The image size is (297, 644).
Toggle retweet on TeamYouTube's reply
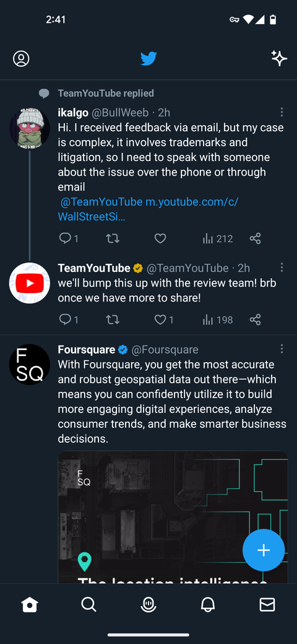[x=113, y=320]
